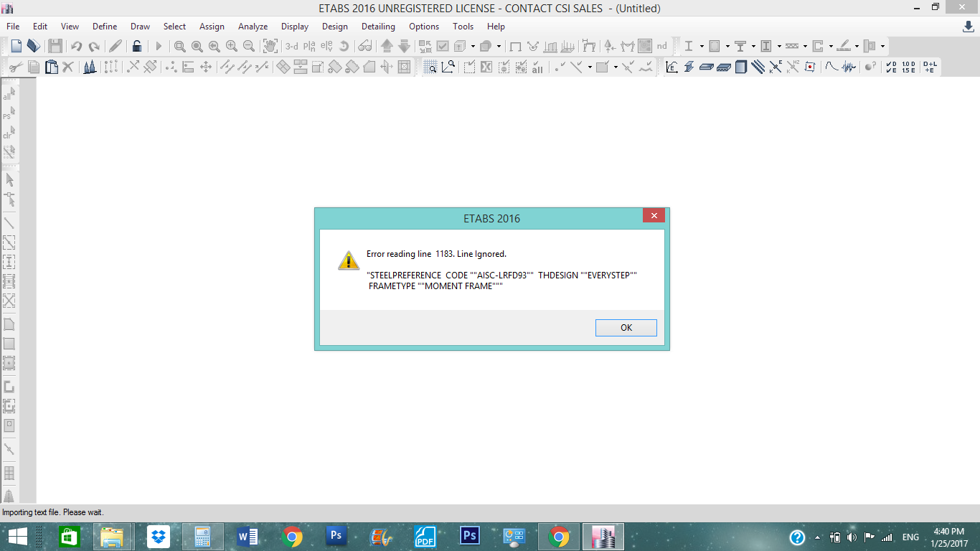Click the Zoom Out minus magnifier
Screen dimensions: 980x551
pos(249,46)
